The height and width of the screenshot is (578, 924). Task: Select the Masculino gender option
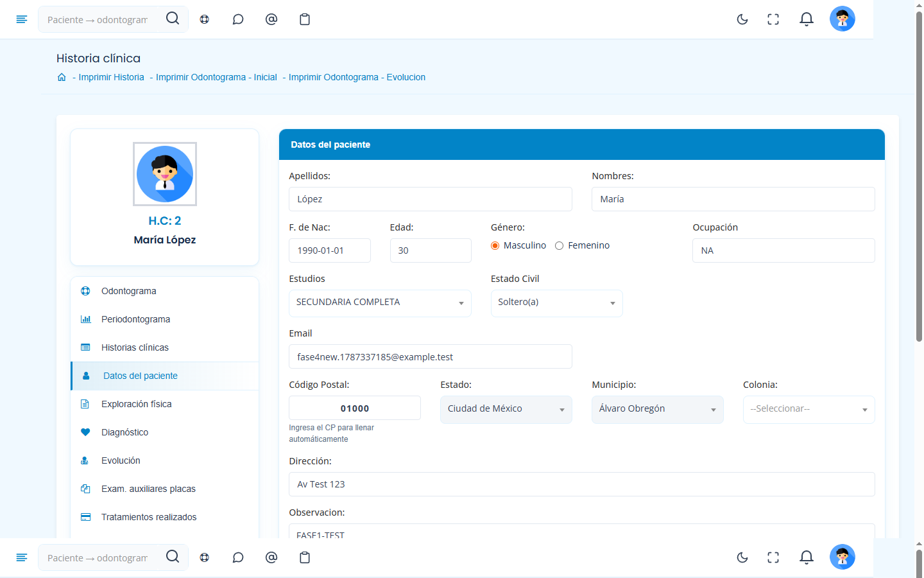click(495, 246)
